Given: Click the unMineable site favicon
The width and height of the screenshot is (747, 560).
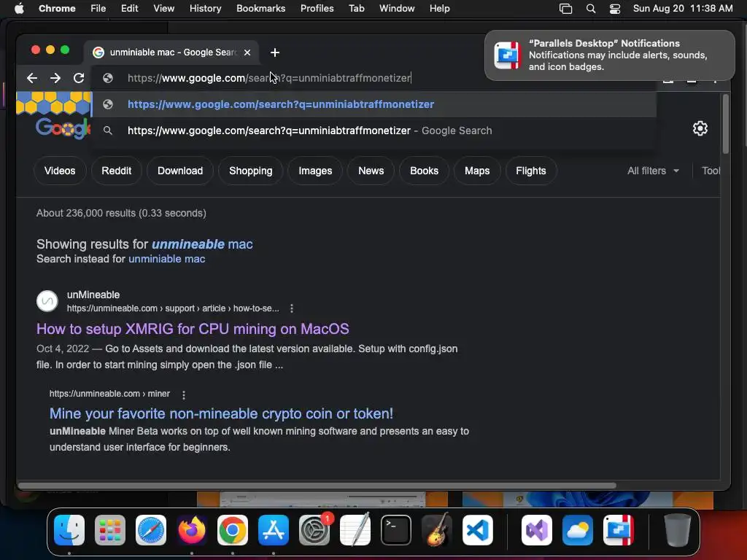Looking at the screenshot, I should pos(47,301).
